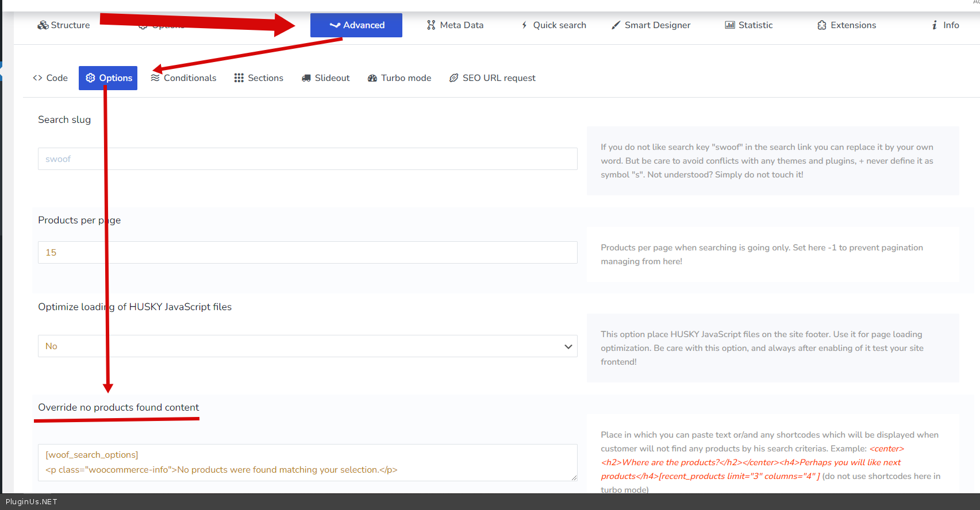Screen dimensions: 980x510
Task: Open the Advanced tab
Action: pos(356,25)
